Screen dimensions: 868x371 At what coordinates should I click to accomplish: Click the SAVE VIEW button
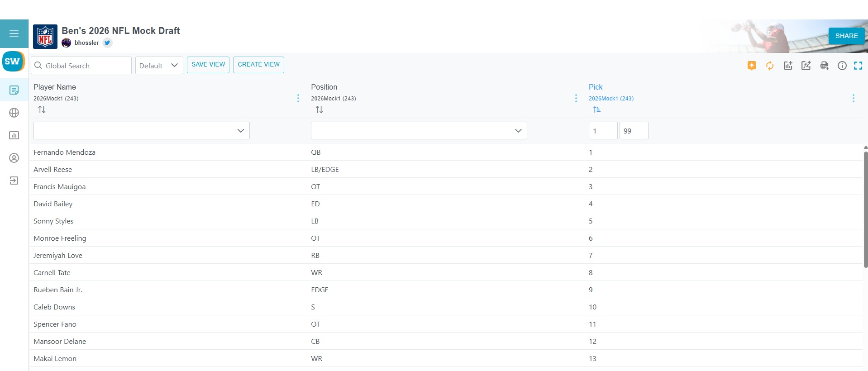coord(208,65)
